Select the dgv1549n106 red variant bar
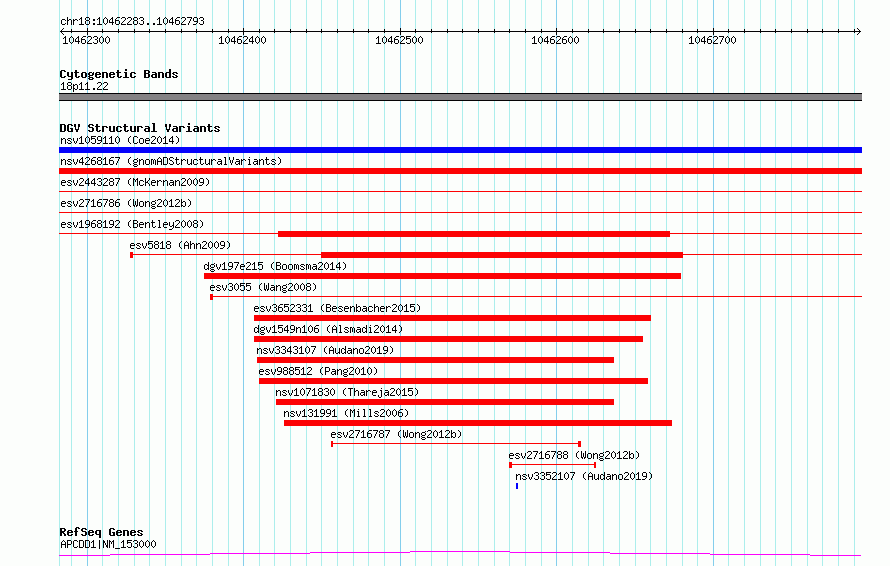The image size is (890, 566). (448, 339)
